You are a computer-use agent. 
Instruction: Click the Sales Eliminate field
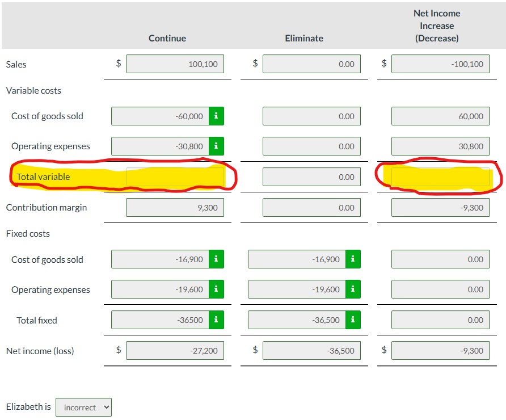(312, 64)
